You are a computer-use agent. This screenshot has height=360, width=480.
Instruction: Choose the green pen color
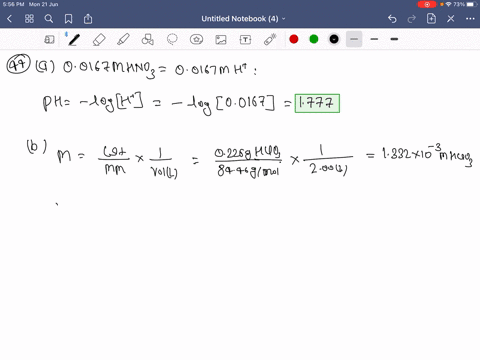click(x=314, y=39)
